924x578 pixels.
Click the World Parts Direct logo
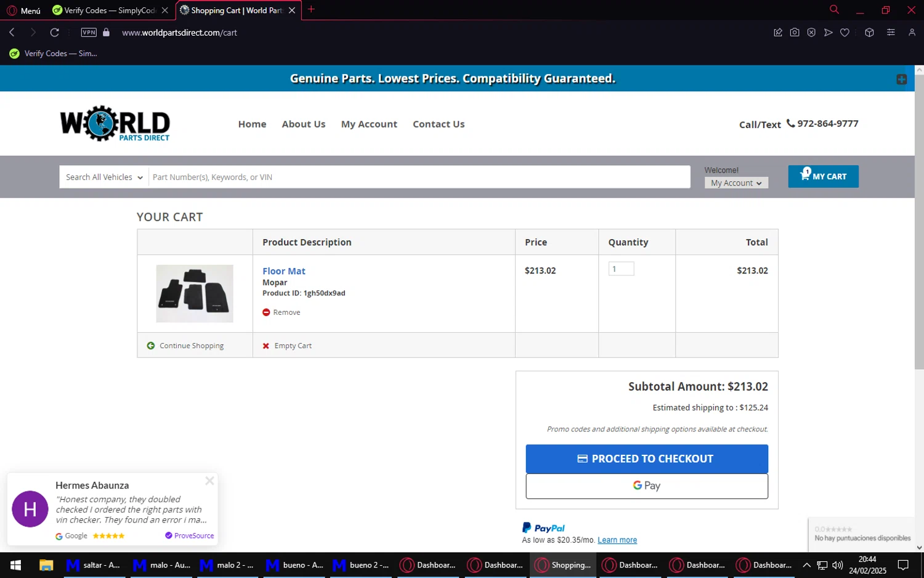click(x=115, y=123)
